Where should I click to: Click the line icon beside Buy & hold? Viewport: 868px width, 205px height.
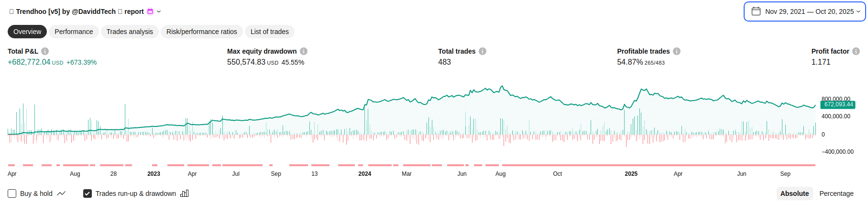61,194
